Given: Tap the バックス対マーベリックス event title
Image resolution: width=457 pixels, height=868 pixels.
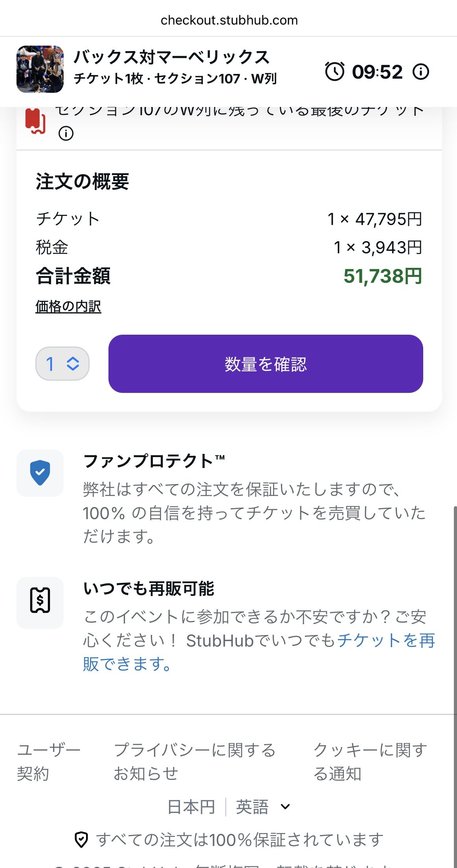Looking at the screenshot, I should click(172, 57).
